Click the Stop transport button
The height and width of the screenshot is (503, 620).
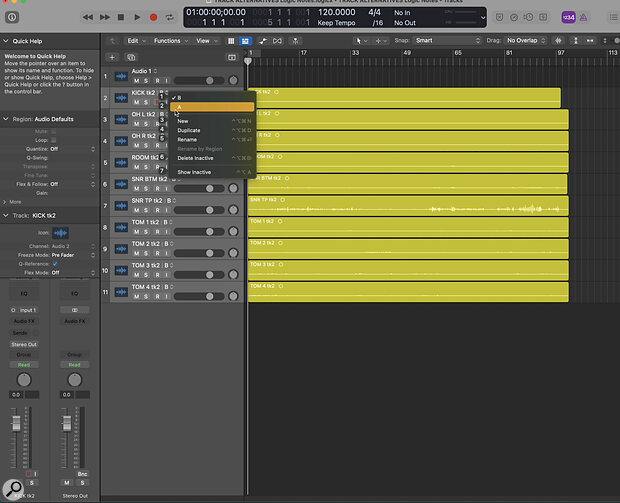[x=121, y=17]
